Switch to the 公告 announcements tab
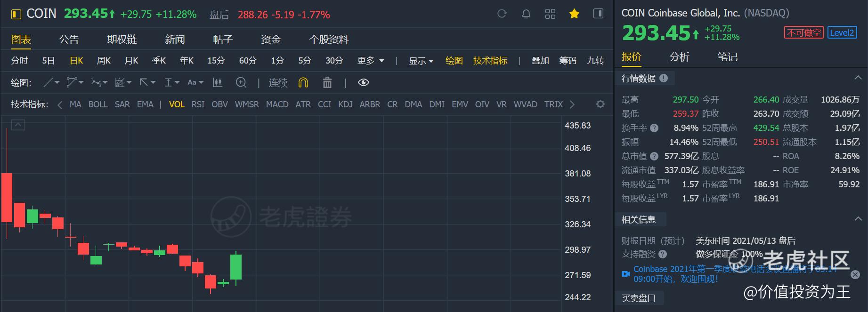Screen dimensions: 868x312 (69, 40)
